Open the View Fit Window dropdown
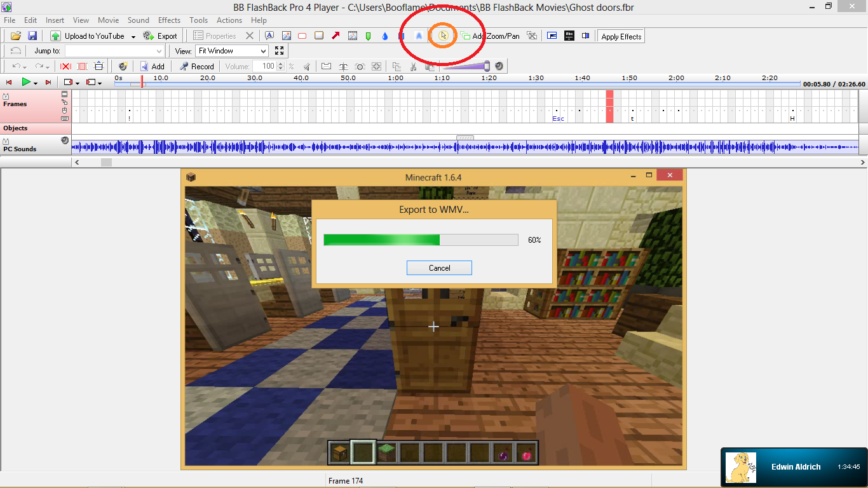Viewport: 868px width, 488px height. pos(231,51)
